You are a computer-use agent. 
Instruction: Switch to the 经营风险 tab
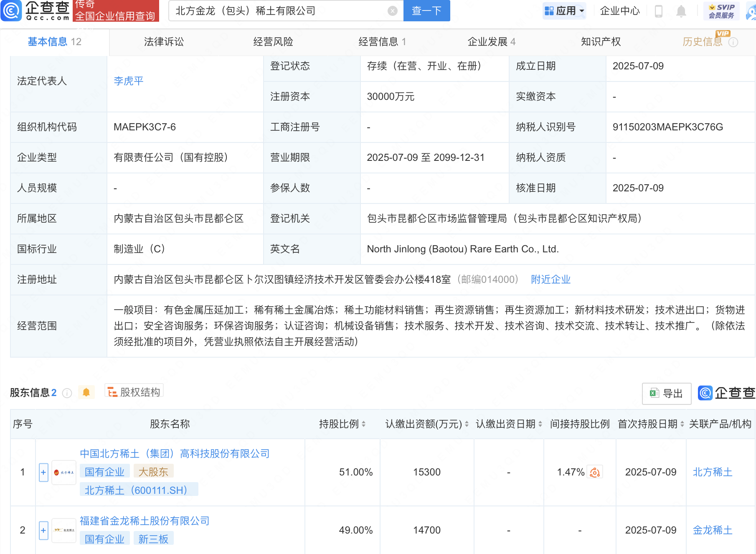coord(273,42)
